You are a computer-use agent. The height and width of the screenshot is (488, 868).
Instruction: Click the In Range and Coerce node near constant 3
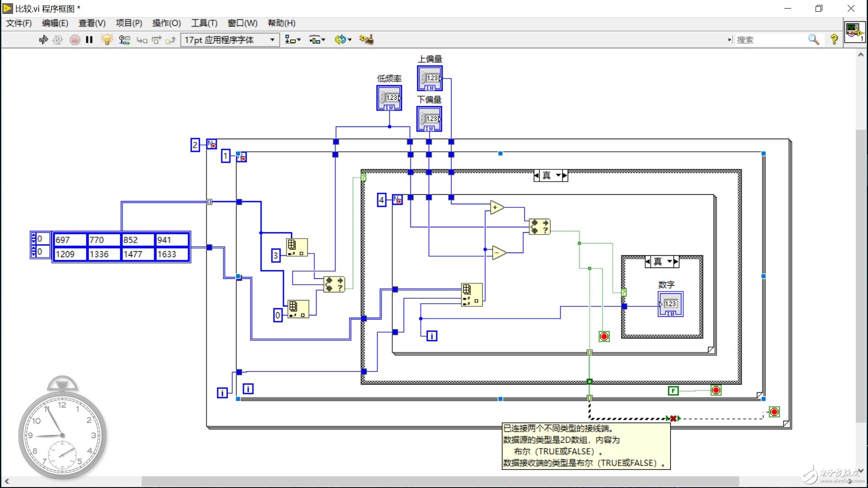click(x=335, y=284)
